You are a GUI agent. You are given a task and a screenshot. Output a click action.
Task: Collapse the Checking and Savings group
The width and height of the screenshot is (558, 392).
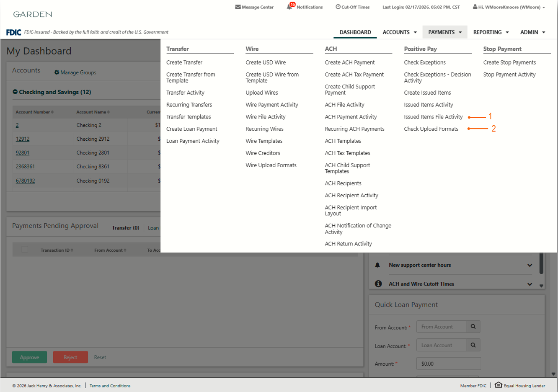coord(15,92)
